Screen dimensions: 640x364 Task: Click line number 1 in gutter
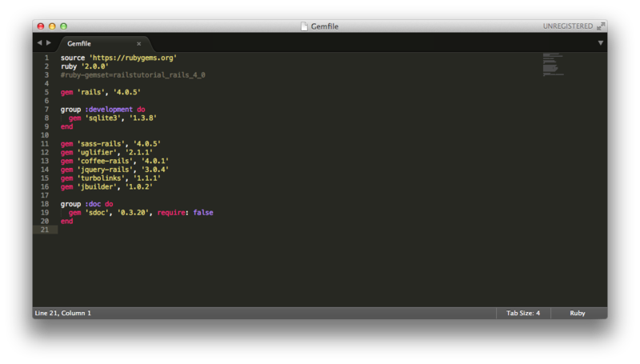pos(46,58)
